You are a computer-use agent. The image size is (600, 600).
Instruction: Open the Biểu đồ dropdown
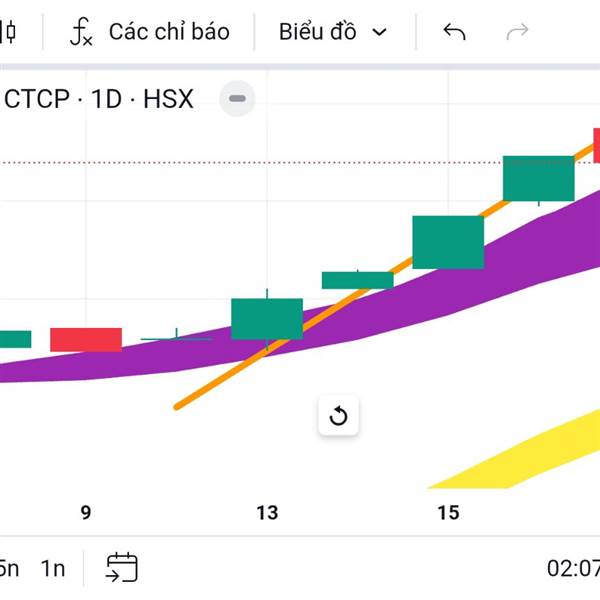click(332, 32)
